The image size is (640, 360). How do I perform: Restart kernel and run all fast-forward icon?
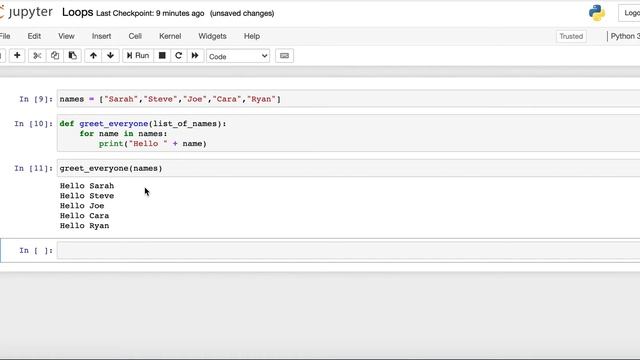pos(195,56)
